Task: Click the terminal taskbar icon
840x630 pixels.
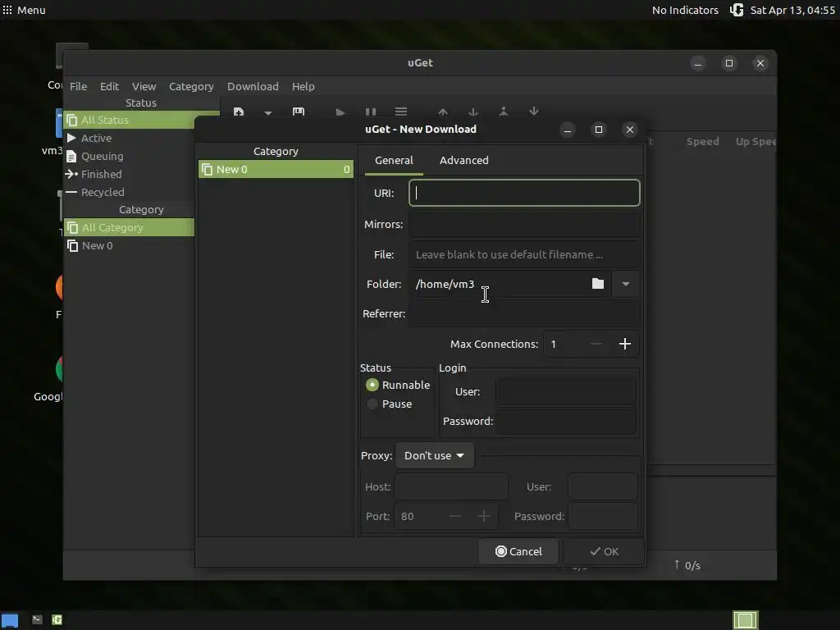Action: [x=37, y=620]
